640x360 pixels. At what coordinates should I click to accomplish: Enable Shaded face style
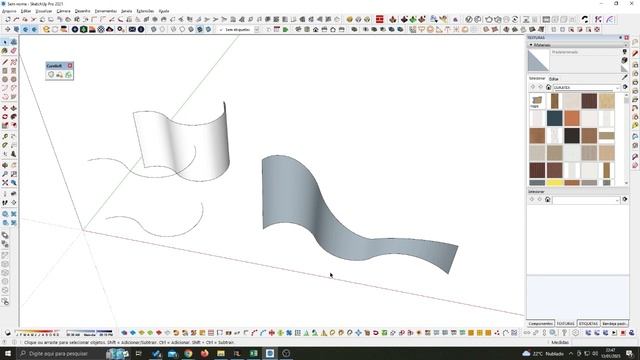click(x=191, y=29)
